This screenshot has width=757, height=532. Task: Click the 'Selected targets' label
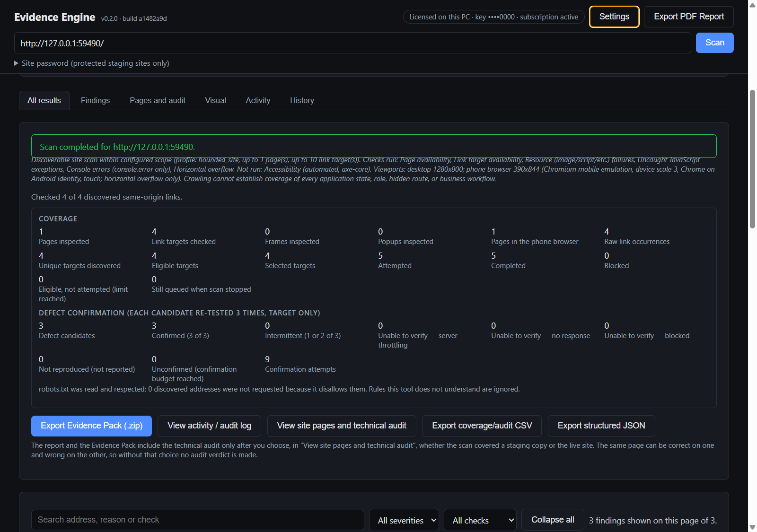click(290, 266)
